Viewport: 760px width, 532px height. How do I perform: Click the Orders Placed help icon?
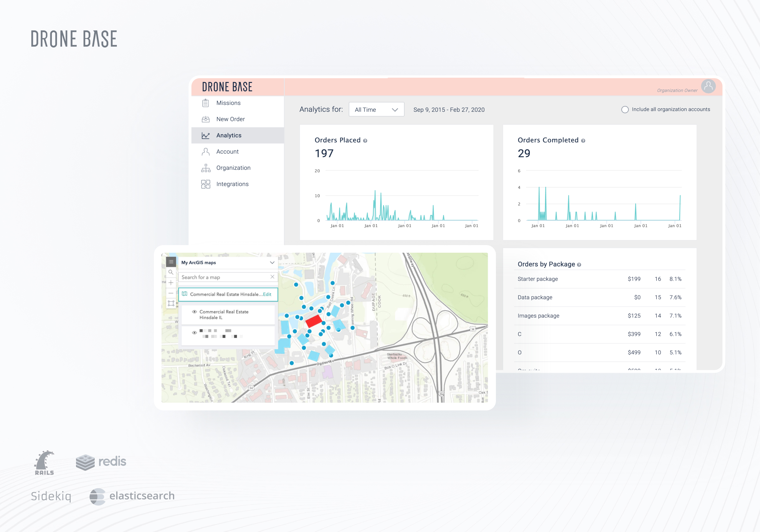(365, 141)
